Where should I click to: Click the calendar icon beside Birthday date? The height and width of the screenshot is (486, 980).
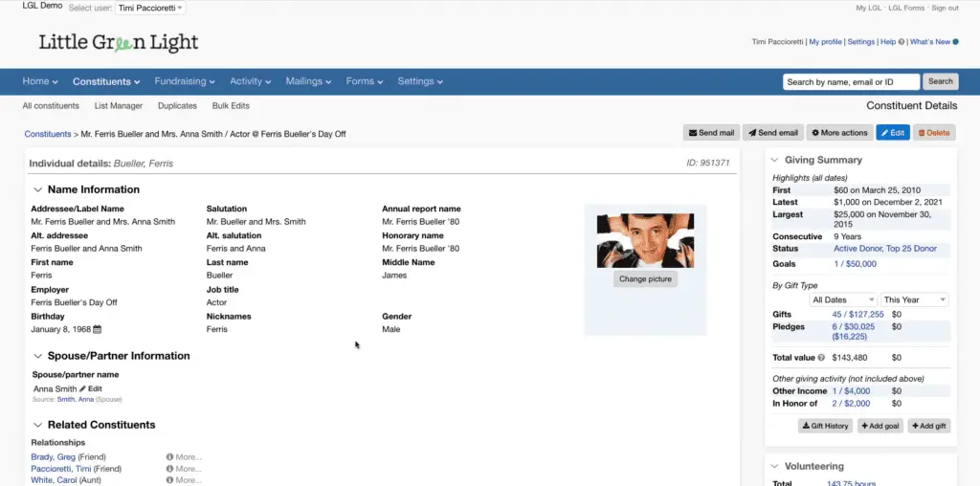click(x=97, y=329)
